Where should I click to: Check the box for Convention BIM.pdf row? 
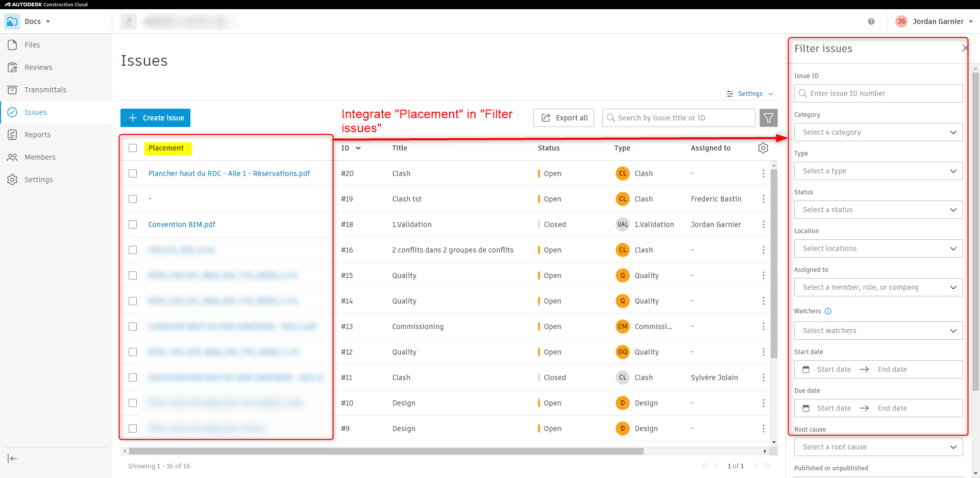[133, 224]
